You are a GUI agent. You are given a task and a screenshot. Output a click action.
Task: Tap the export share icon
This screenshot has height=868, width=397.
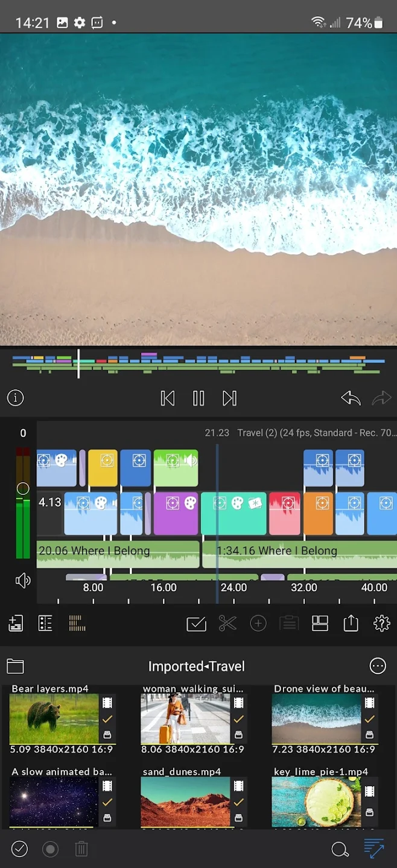tap(351, 623)
